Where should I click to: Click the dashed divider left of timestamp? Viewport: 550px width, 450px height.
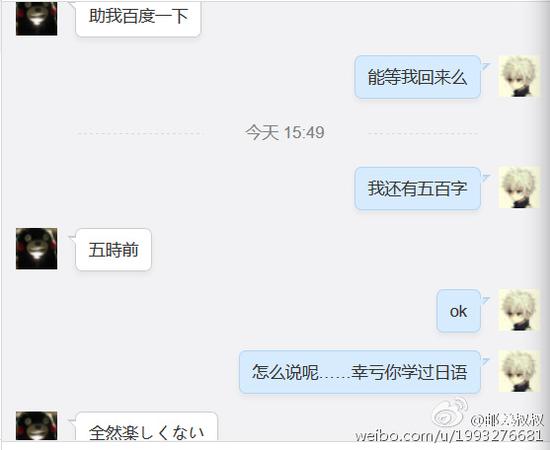139,133
